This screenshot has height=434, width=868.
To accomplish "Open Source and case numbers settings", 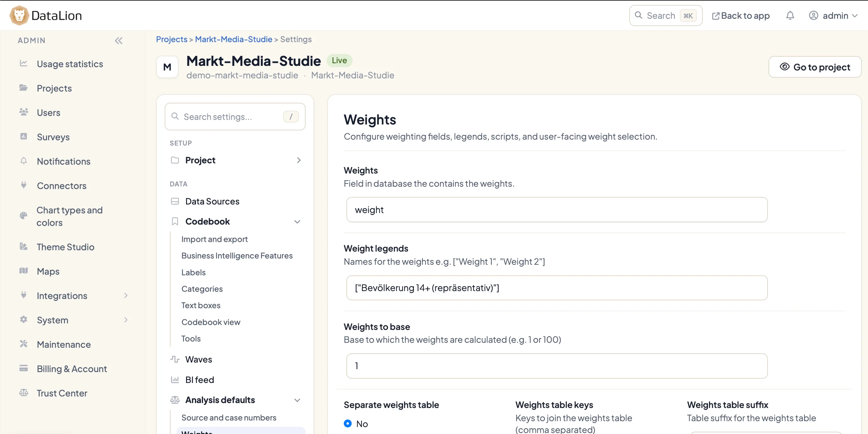I will tap(229, 418).
